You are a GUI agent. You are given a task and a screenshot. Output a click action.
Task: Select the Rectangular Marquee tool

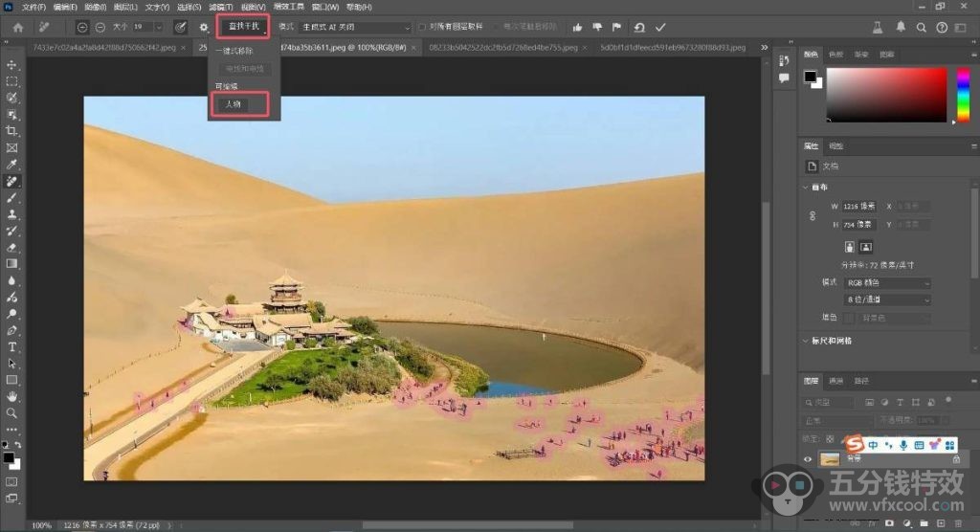click(x=11, y=81)
